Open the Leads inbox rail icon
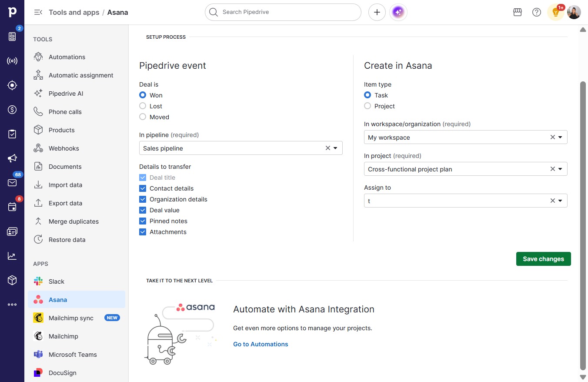This screenshot has width=588, height=382. (x=12, y=37)
